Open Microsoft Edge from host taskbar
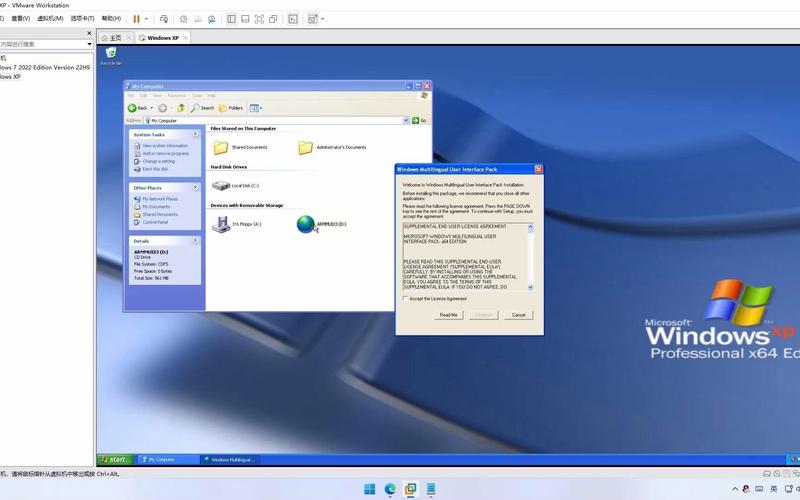 [x=390, y=489]
